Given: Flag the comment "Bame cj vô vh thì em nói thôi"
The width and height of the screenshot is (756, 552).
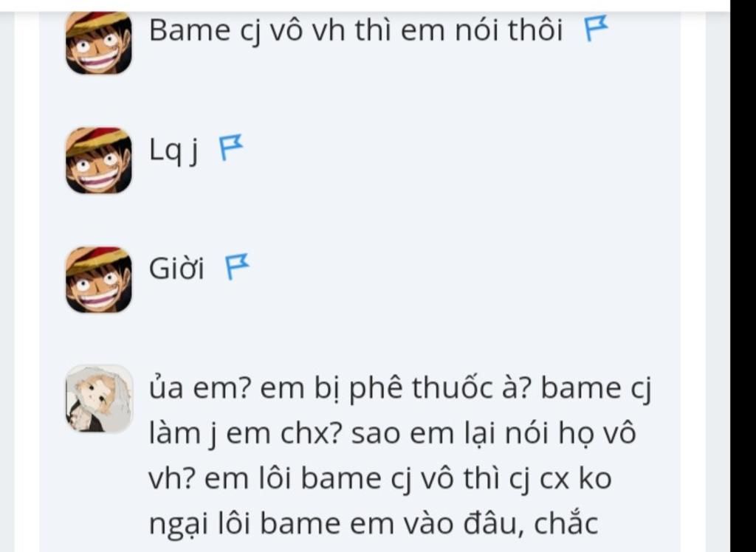Looking at the screenshot, I should click(x=596, y=29).
